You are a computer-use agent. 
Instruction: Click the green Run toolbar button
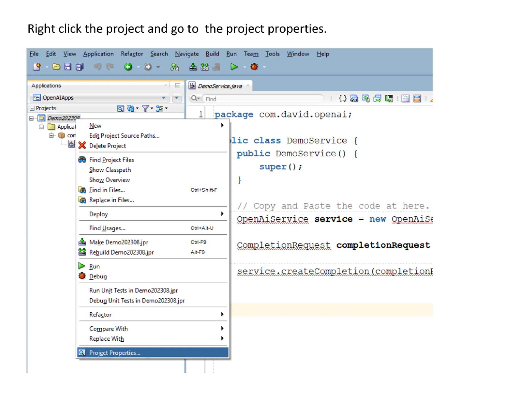tap(234, 67)
